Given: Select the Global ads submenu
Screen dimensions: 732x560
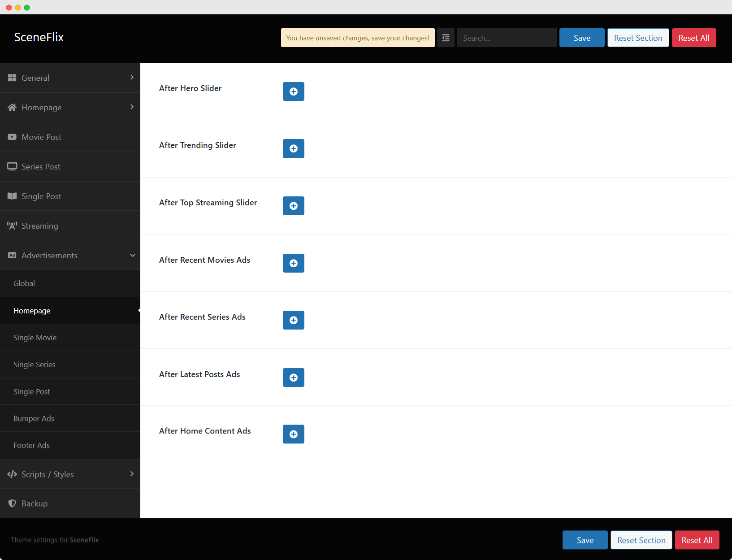Looking at the screenshot, I should pos(70,283).
